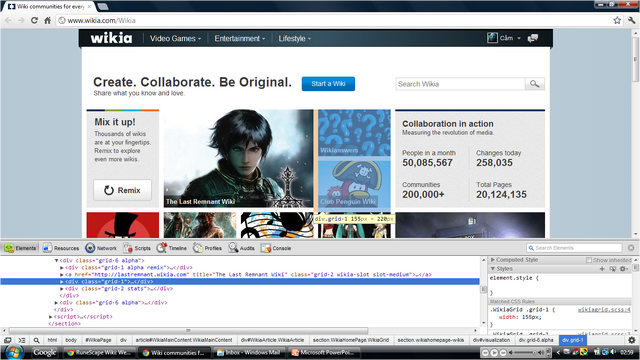640x360 pixels.
Task: Open the Elements panel in DevTools
Action: [x=20, y=248]
